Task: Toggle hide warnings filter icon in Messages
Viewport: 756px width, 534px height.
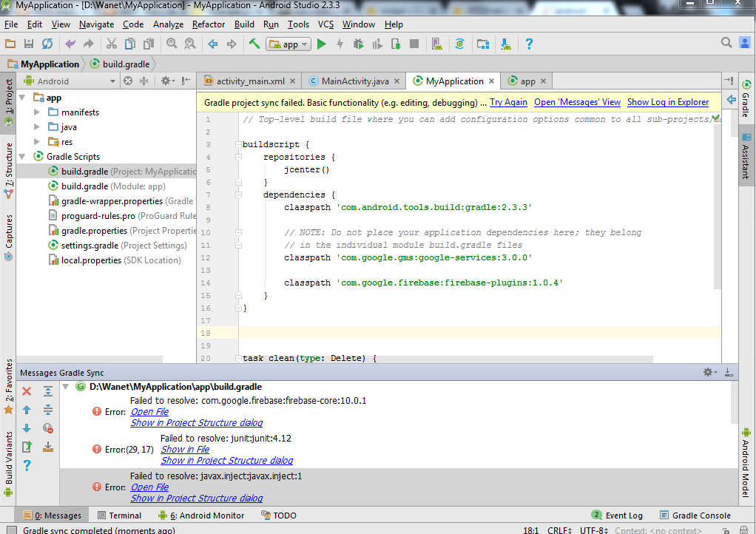Action: tap(48, 428)
